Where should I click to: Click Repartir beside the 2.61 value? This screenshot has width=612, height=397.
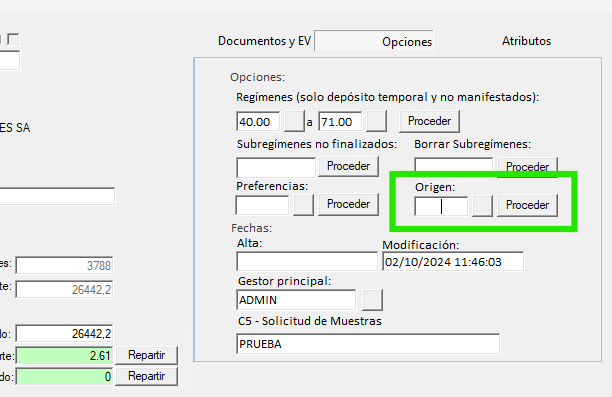click(146, 355)
